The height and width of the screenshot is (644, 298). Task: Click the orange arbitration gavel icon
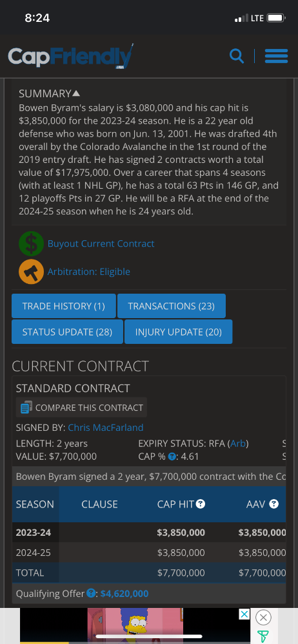[31, 272]
